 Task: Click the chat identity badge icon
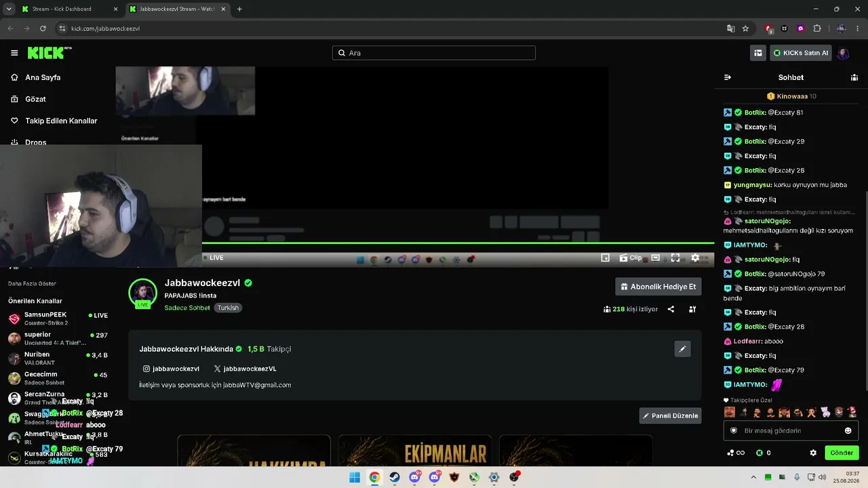[734, 430]
